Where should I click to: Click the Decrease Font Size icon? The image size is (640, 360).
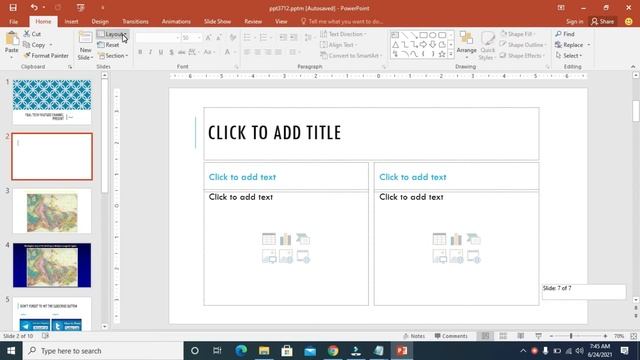[x=219, y=38]
